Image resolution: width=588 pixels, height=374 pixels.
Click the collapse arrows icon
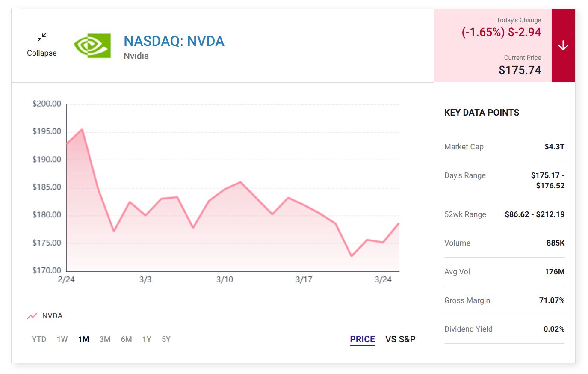[x=42, y=38]
